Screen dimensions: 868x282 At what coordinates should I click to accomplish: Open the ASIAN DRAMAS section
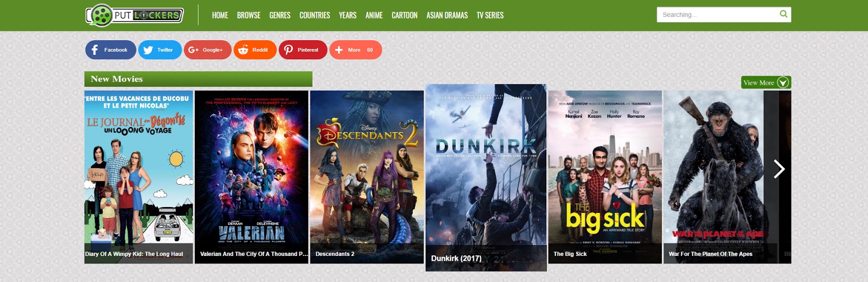[447, 15]
